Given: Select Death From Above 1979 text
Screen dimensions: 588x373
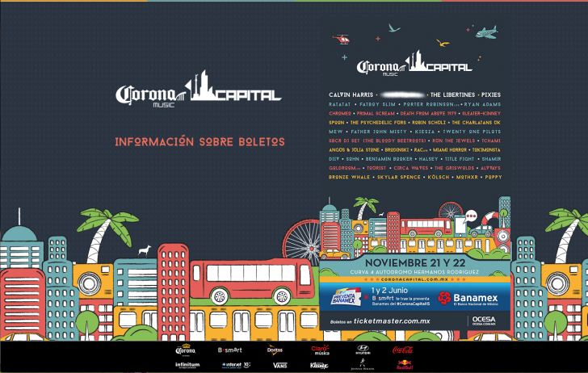Looking at the screenshot, I should pos(428,113).
